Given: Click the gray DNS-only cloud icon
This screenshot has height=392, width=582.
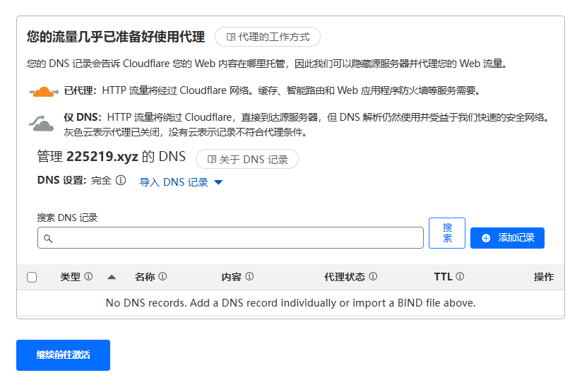Looking at the screenshot, I should (x=41, y=124).
